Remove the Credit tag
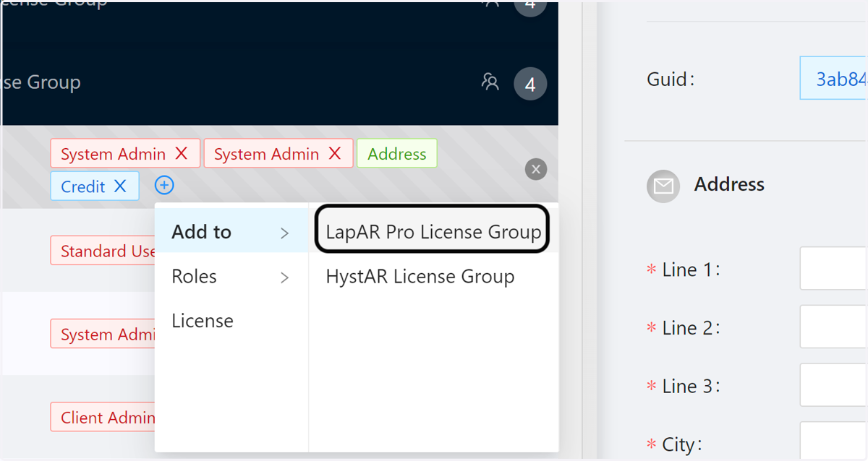The height and width of the screenshot is (461, 868). (x=120, y=186)
